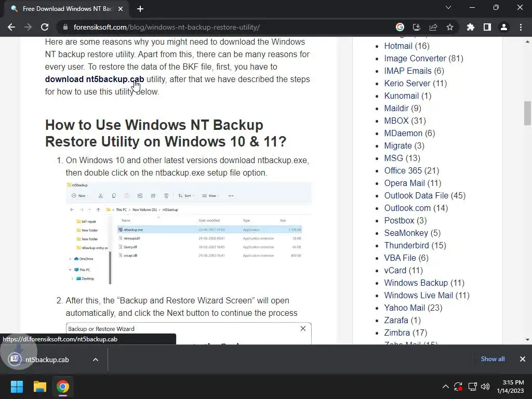The width and height of the screenshot is (532, 399).
Task: Click the ntbackup.exe folder screenshot image
Action: (x=189, y=233)
